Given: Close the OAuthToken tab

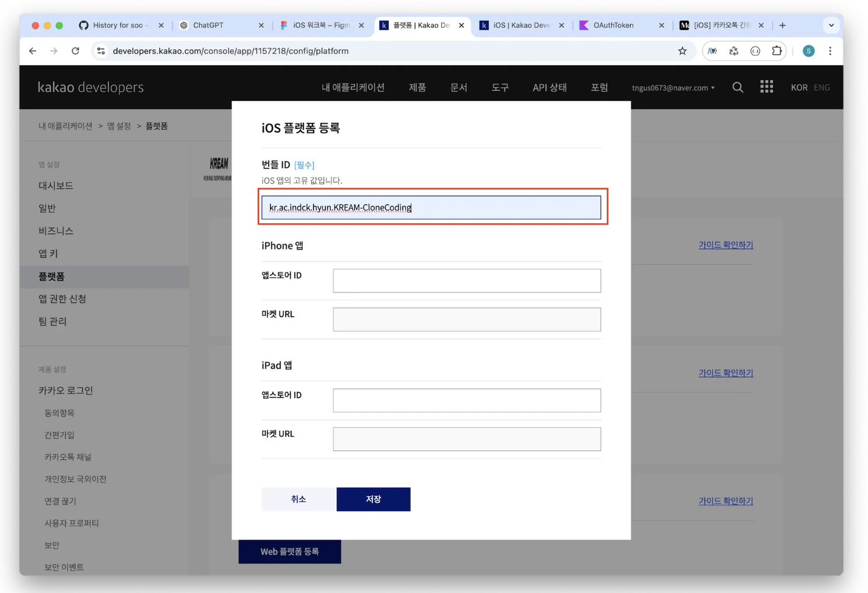Looking at the screenshot, I should coord(661,25).
